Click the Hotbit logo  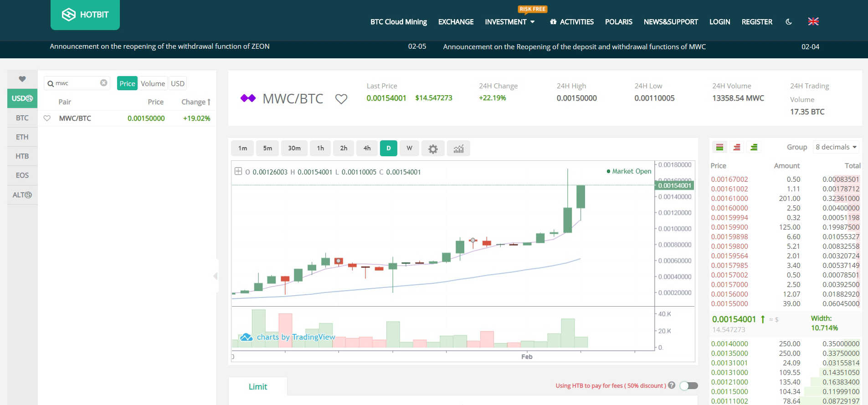(x=85, y=15)
